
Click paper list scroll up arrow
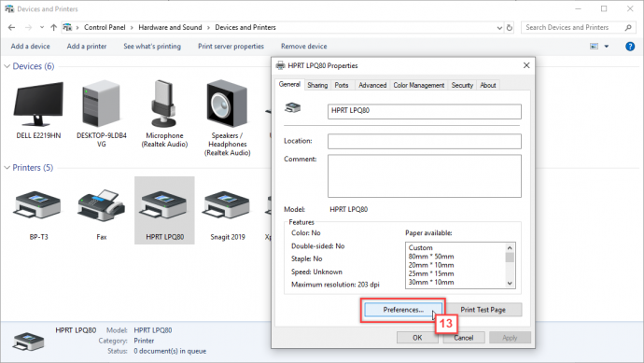pyautogui.click(x=510, y=247)
